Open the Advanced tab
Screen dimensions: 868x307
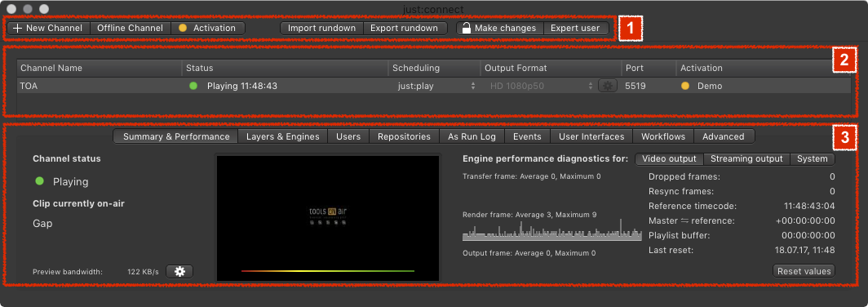[724, 136]
